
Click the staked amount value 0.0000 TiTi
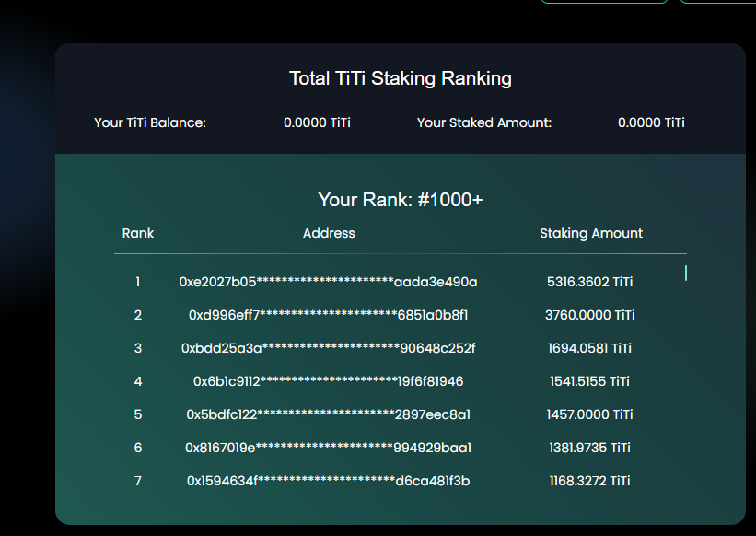(x=651, y=122)
